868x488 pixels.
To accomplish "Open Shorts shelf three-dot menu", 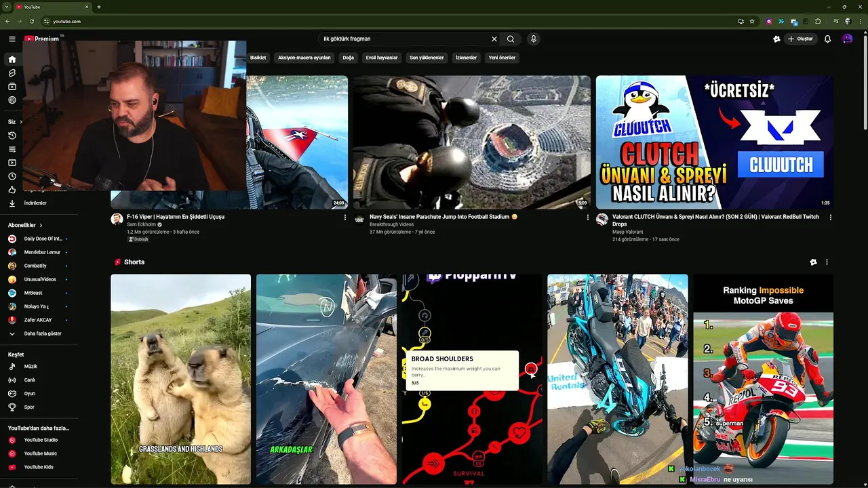I will (x=827, y=262).
